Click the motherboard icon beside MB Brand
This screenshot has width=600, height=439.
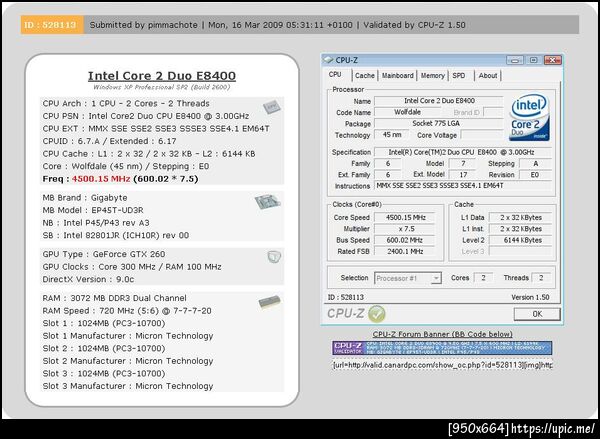click(268, 201)
